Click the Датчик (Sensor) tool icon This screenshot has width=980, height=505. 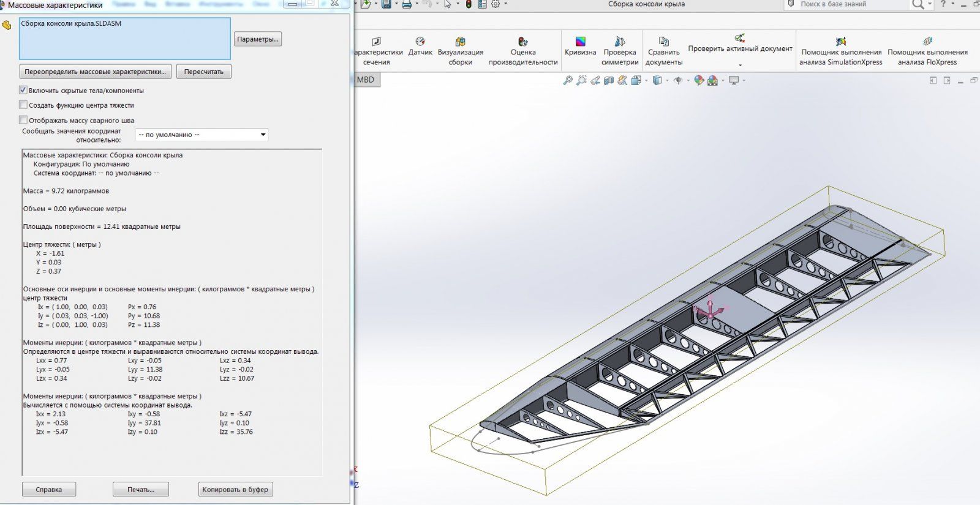point(420,42)
